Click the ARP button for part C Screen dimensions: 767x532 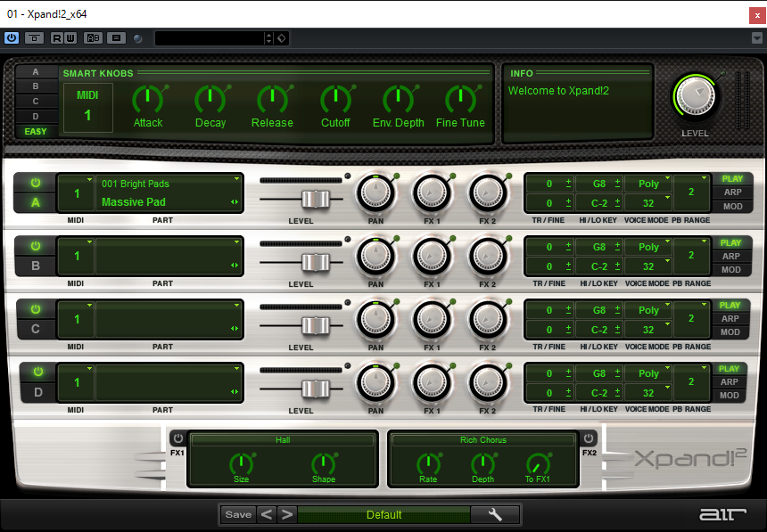point(730,319)
